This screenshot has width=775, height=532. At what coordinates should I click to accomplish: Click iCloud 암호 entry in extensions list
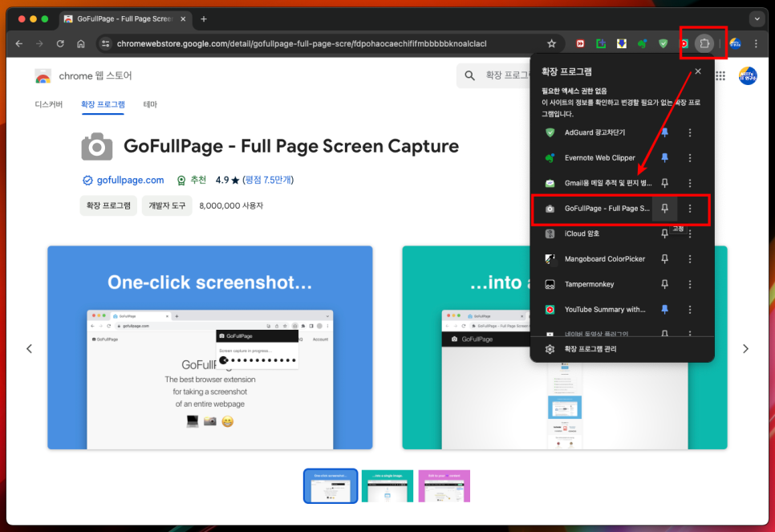(x=582, y=234)
